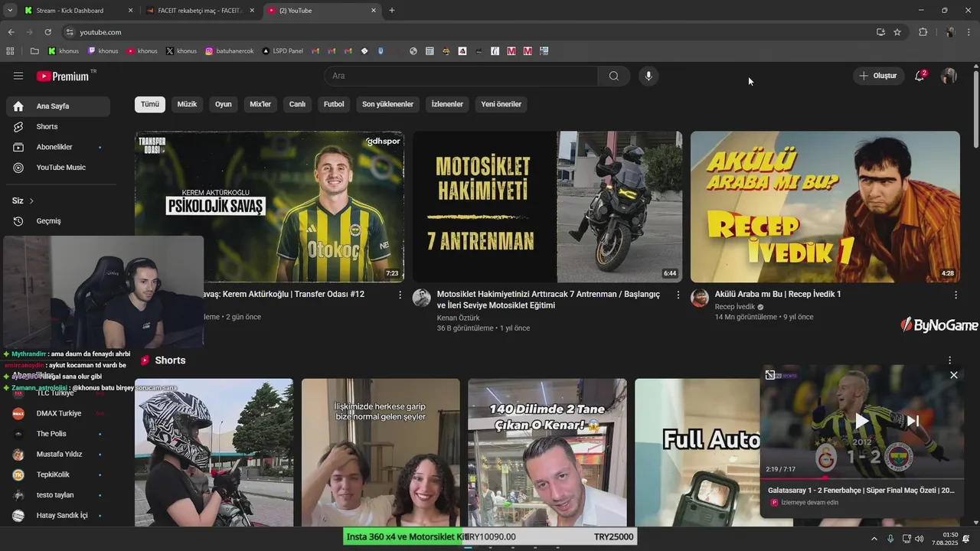Open options for Motosiklet Hakimiyeti video
Image resolution: width=980 pixels, height=551 pixels.
pyautogui.click(x=678, y=295)
